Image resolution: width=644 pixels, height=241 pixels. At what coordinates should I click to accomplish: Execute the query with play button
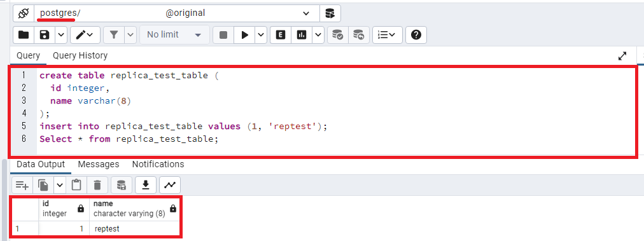click(245, 35)
